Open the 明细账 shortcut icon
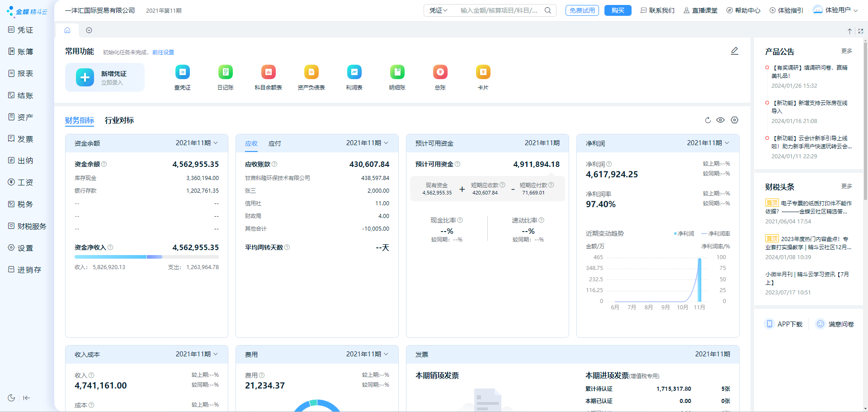 coord(397,72)
